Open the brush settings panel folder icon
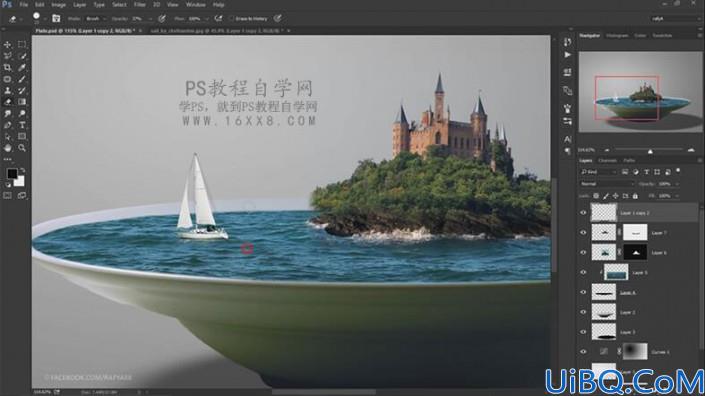Image resolution: width=705 pixels, height=396 pixels. 56,18
